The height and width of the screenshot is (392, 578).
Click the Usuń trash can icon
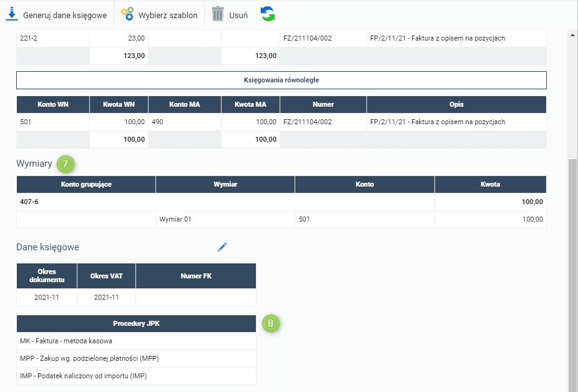click(217, 14)
